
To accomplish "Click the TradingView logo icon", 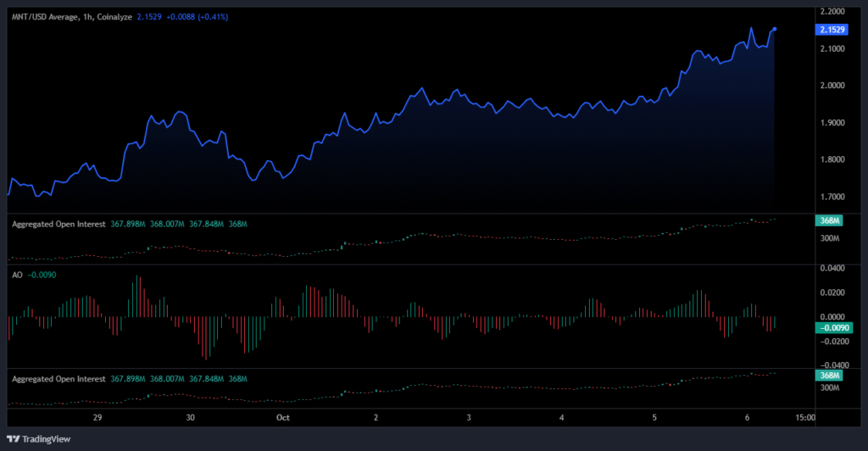I will tap(14, 438).
